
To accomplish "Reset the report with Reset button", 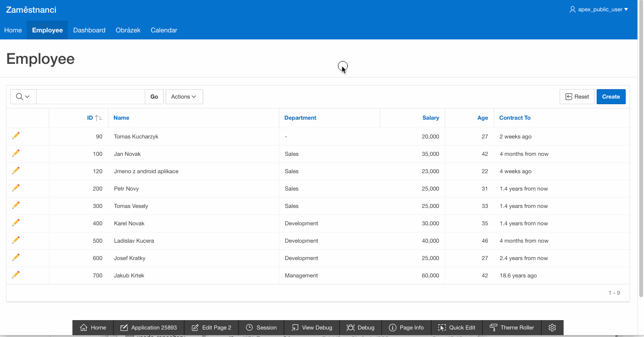I will pyautogui.click(x=577, y=97).
